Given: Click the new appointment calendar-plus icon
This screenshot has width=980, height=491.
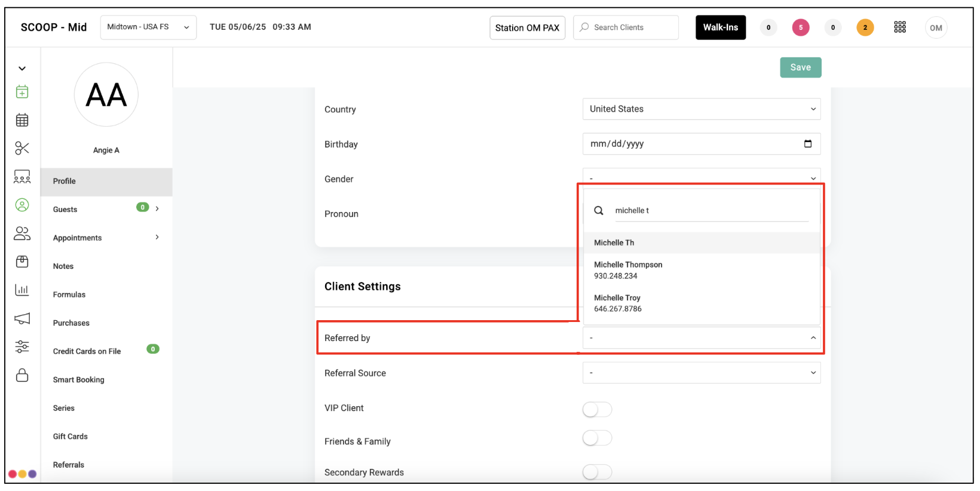Looking at the screenshot, I should click(x=22, y=91).
